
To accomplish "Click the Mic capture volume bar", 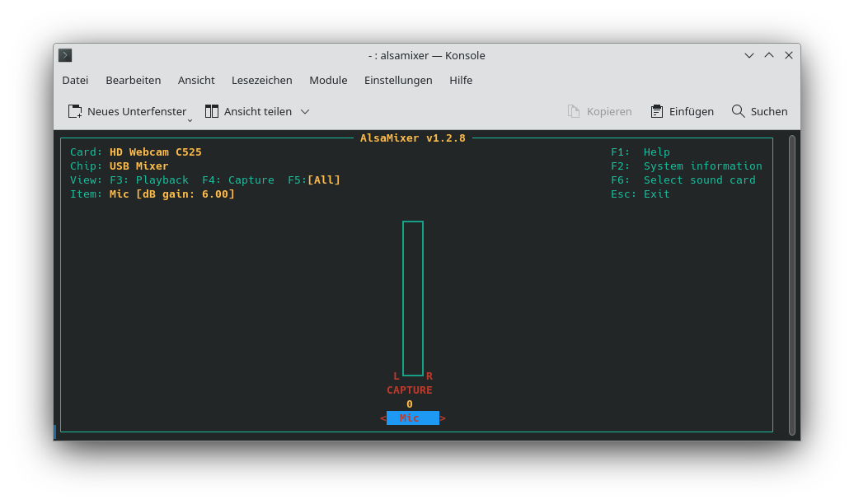I will point(412,296).
